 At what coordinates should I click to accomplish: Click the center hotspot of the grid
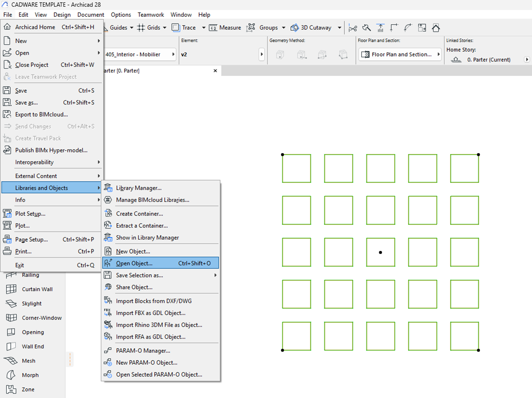point(380,252)
